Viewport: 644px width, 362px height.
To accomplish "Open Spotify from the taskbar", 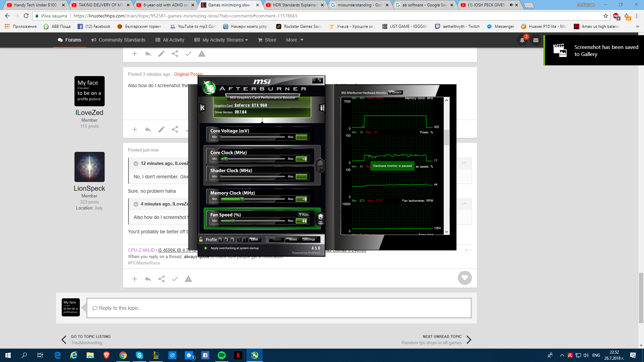I will tap(222, 355).
